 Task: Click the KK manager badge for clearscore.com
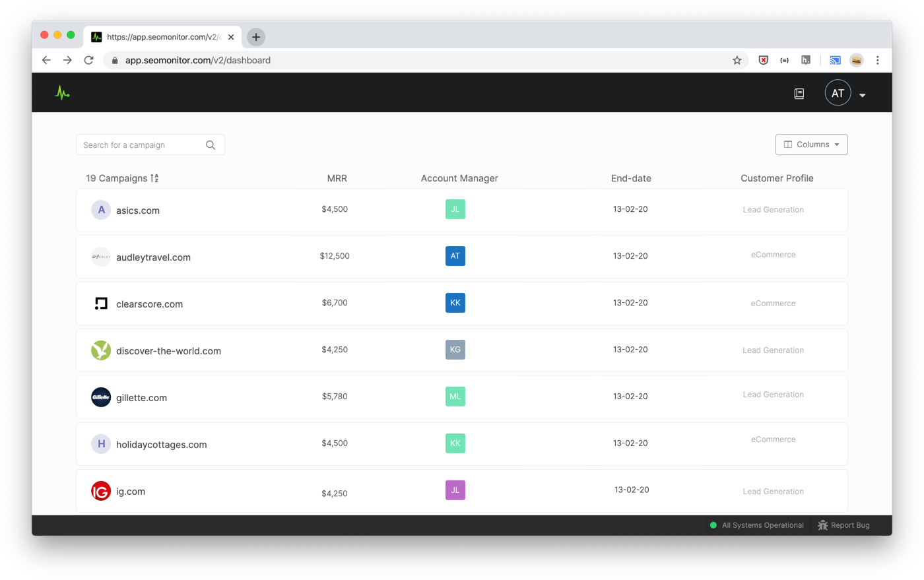click(x=455, y=303)
